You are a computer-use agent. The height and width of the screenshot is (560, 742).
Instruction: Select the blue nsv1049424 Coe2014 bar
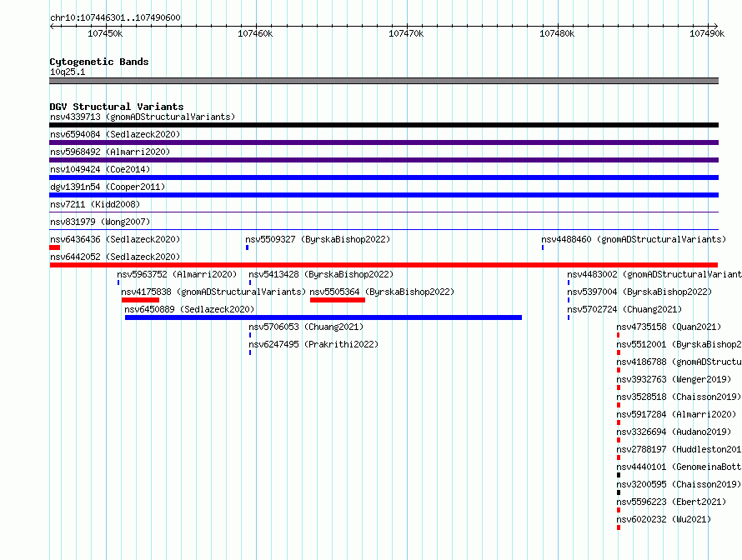tap(384, 177)
